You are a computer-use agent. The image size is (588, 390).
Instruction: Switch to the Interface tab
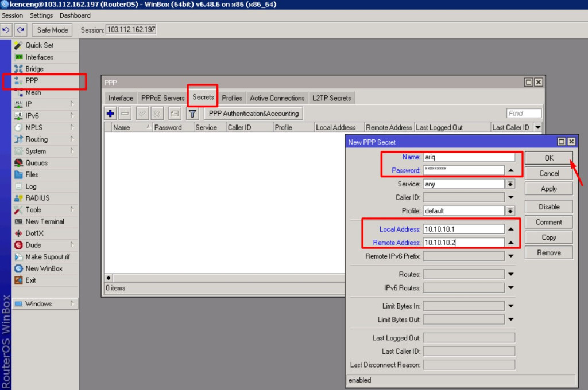click(x=121, y=98)
